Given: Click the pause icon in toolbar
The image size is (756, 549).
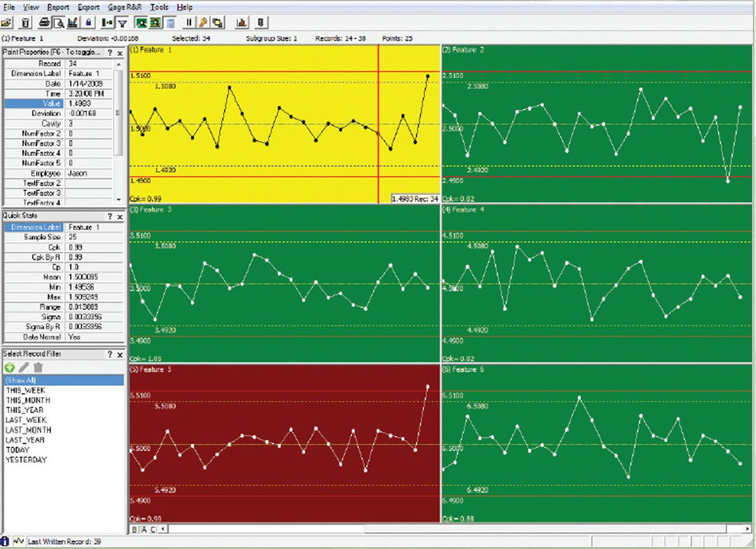Looking at the screenshot, I should pyautogui.click(x=189, y=22).
